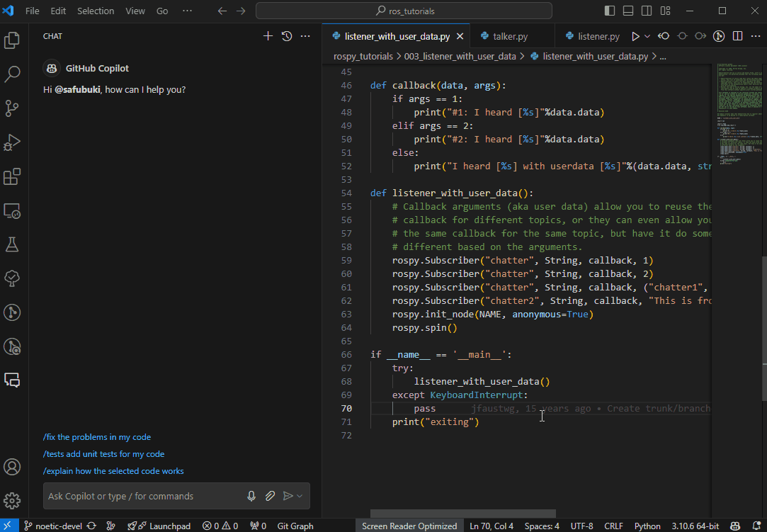
Task: Select Python interpreter 3.10.6 64-bit
Action: pos(695,526)
